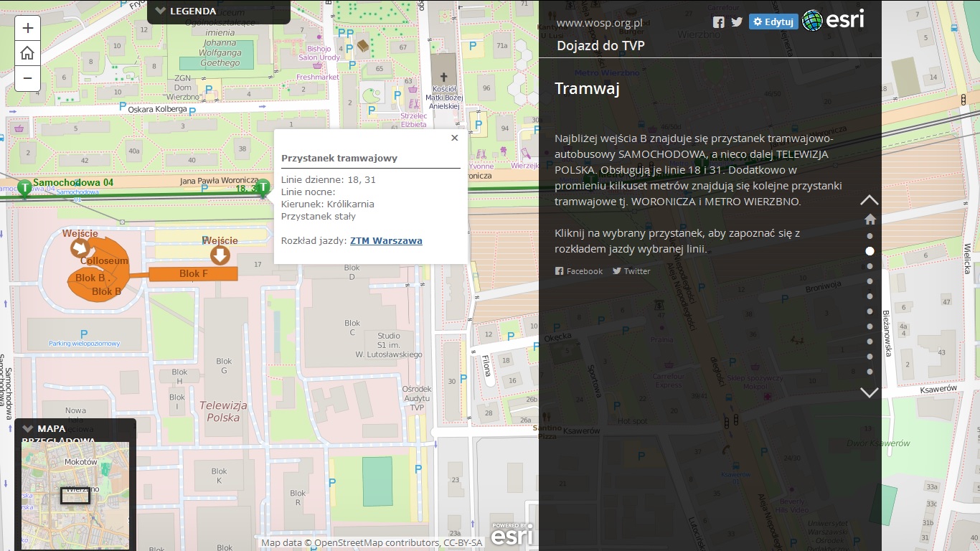The height and width of the screenshot is (551, 980).
Task: Click the Blok R building label
Action: 298,498
